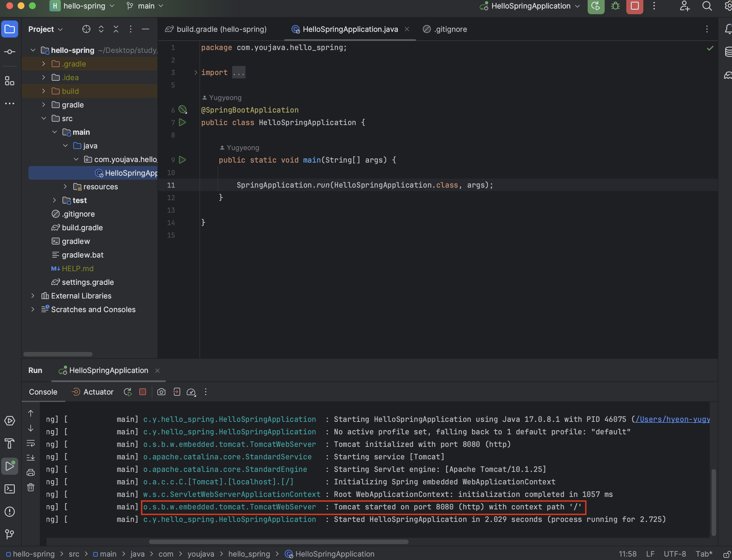Viewport: 732px width, 560px height.
Task: Click the Select Opened File crosshair icon
Action: (86, 29)
